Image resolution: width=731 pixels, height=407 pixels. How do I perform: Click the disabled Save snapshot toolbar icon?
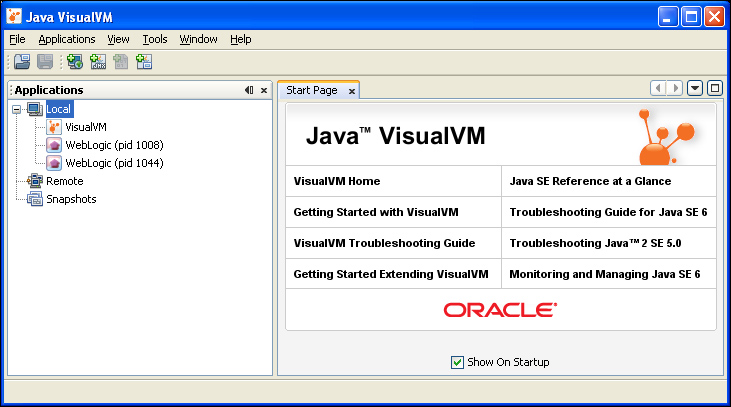(45, 62)
